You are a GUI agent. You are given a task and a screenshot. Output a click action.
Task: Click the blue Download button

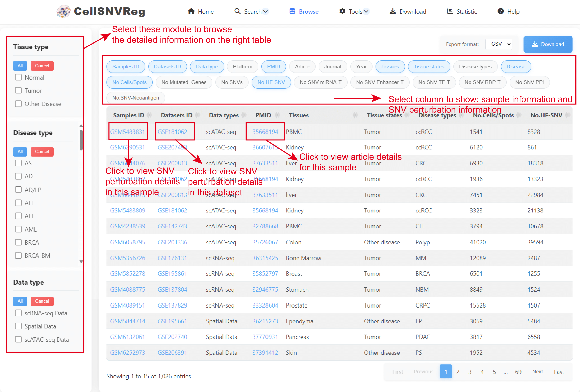click(548, 44)
